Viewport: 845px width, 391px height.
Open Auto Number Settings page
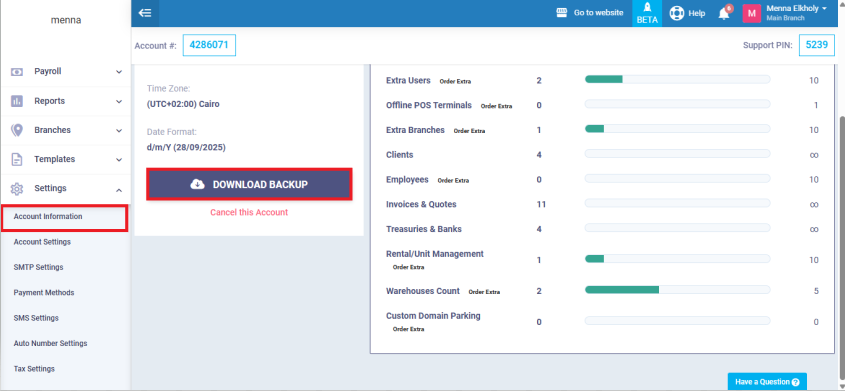click(x=50, y=344)
